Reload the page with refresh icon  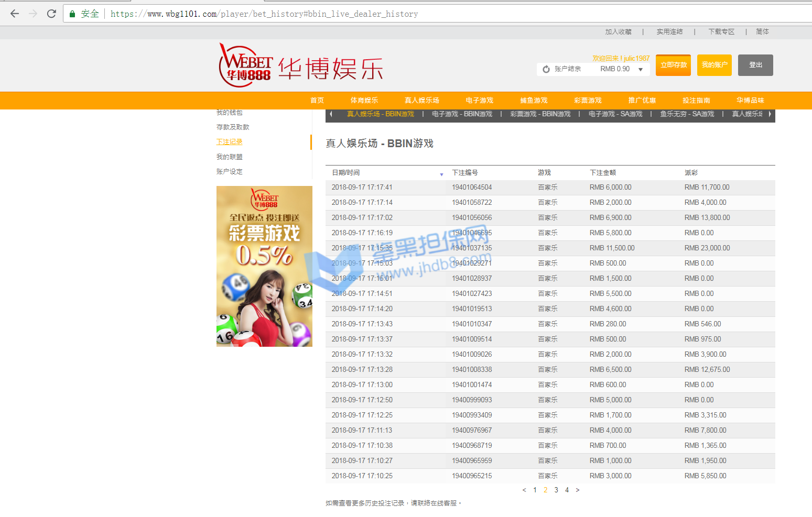point(51,14)
